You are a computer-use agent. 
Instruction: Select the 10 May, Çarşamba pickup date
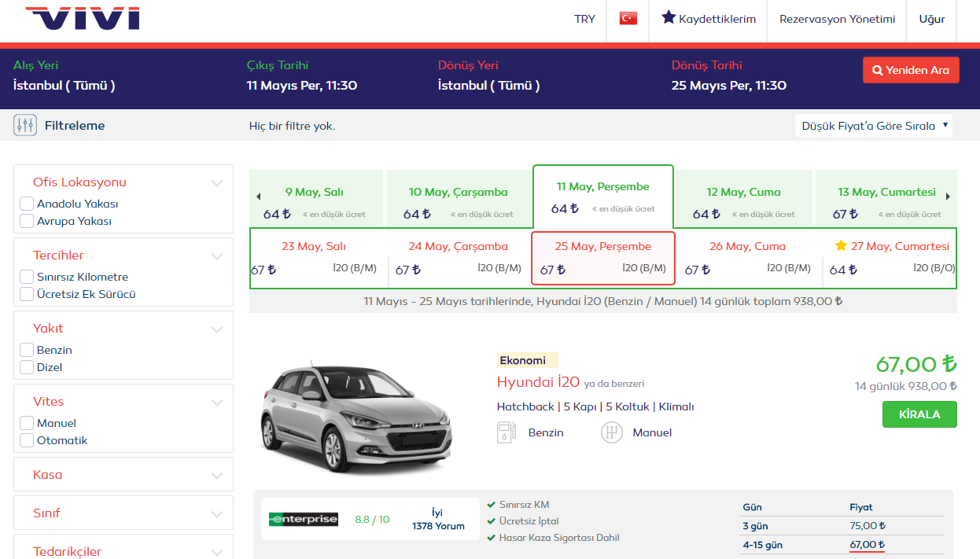pyautogui.click(x=458, y=199)
